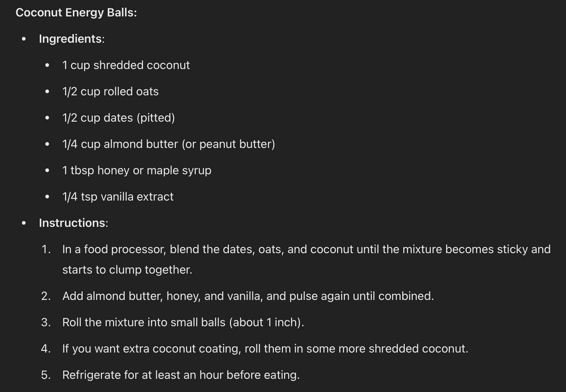566x392 pixels.
Task: Click the "(or peanut butter)" text
Action: pos(228,144)
